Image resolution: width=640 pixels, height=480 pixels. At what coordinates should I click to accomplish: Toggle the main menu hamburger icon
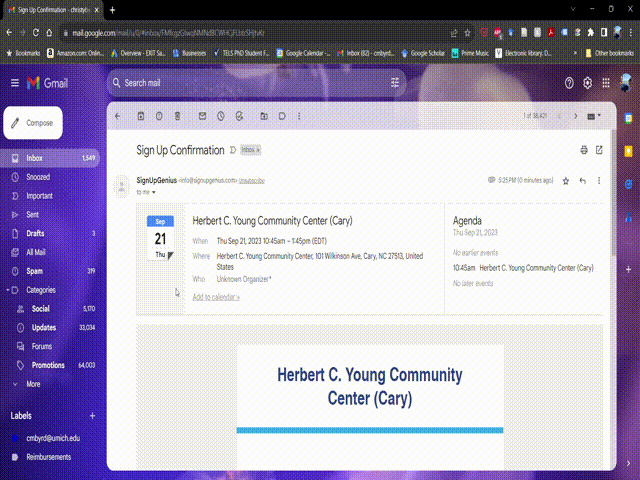pos(14,83)
